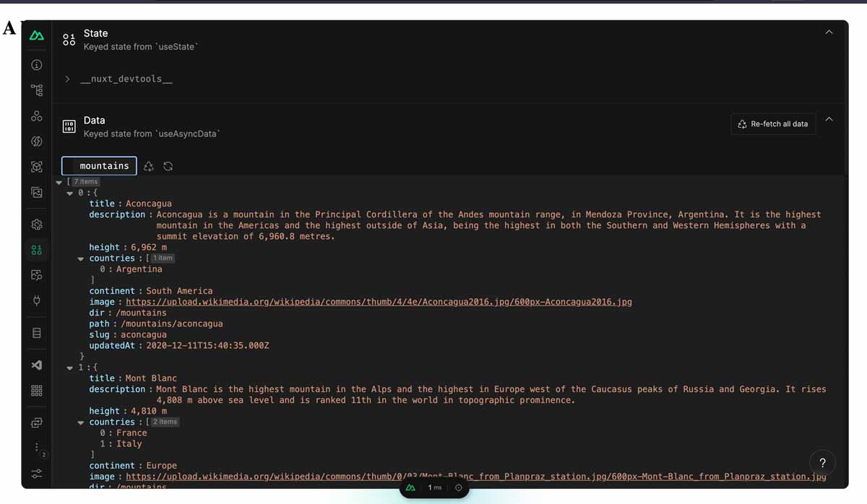This screenshot has height=504, width=867.
Task: Collapse the State panel with its chevron
Action: (x=829, y=32)
